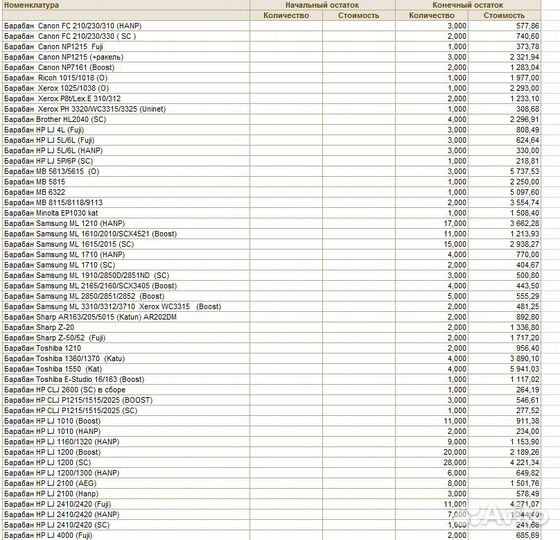Select the row Барабан Canon NP1215 Fuji
This screenshot has height=540, width=560.
tap(272, 46)
